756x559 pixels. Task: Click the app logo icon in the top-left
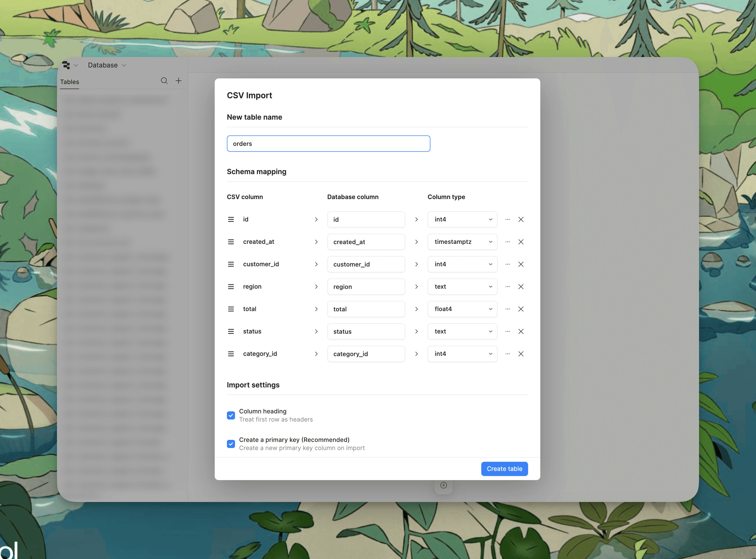coord(67,65)
